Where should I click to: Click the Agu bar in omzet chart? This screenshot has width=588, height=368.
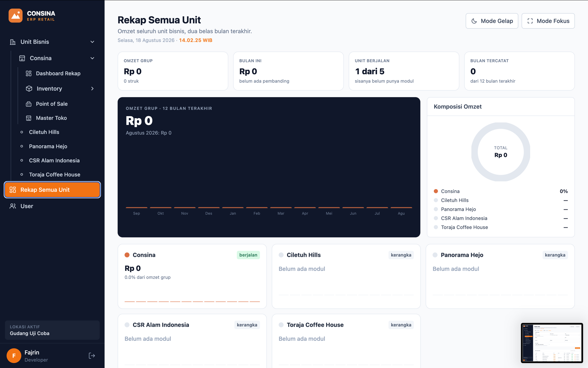click(401, 207)
